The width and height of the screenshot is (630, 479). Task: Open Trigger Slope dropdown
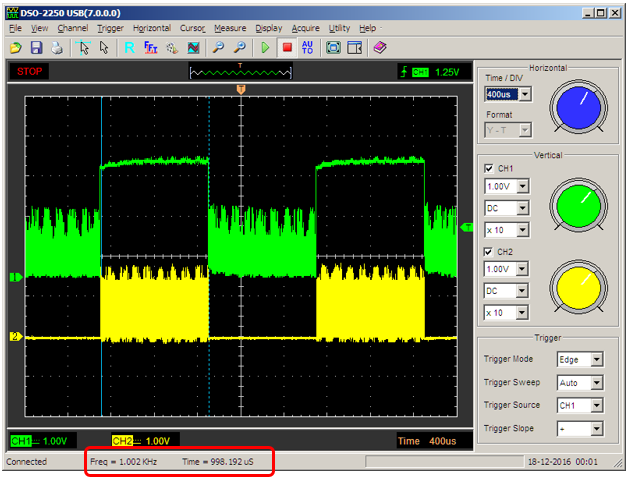pos(597,429)
